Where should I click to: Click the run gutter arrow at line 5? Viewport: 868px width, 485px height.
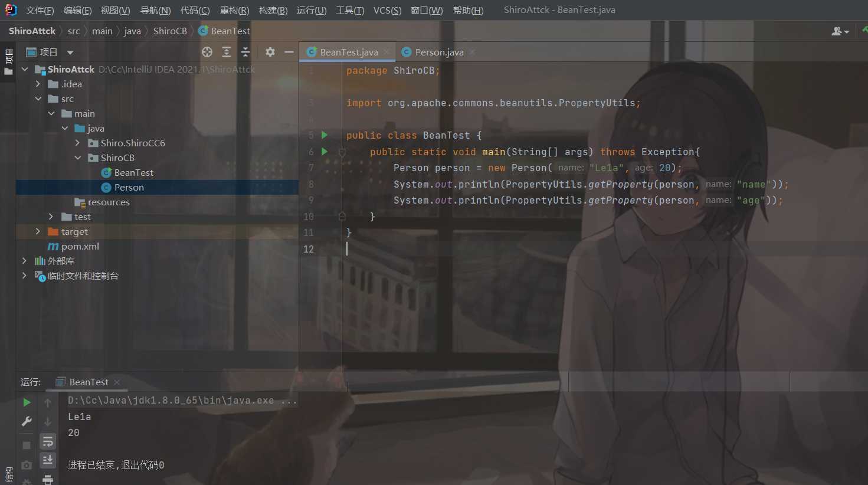click(323, 135)
